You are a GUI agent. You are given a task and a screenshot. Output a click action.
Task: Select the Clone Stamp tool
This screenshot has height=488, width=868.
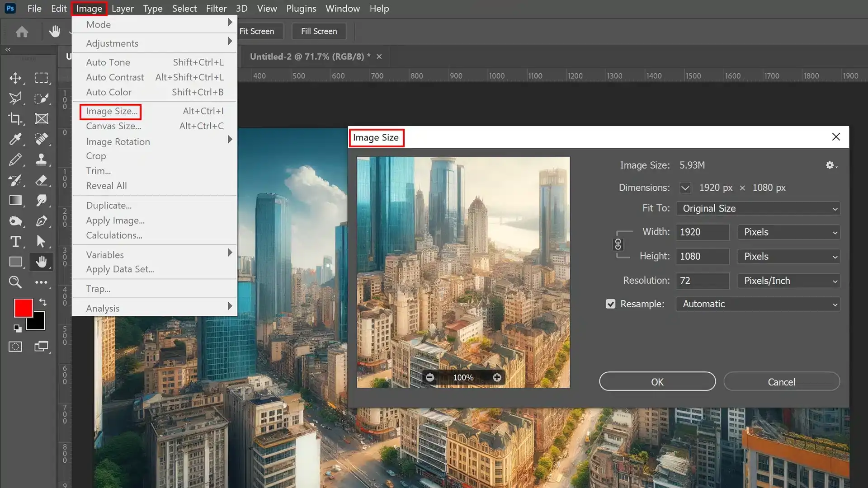pyautogui.click(x=42, y=160)
